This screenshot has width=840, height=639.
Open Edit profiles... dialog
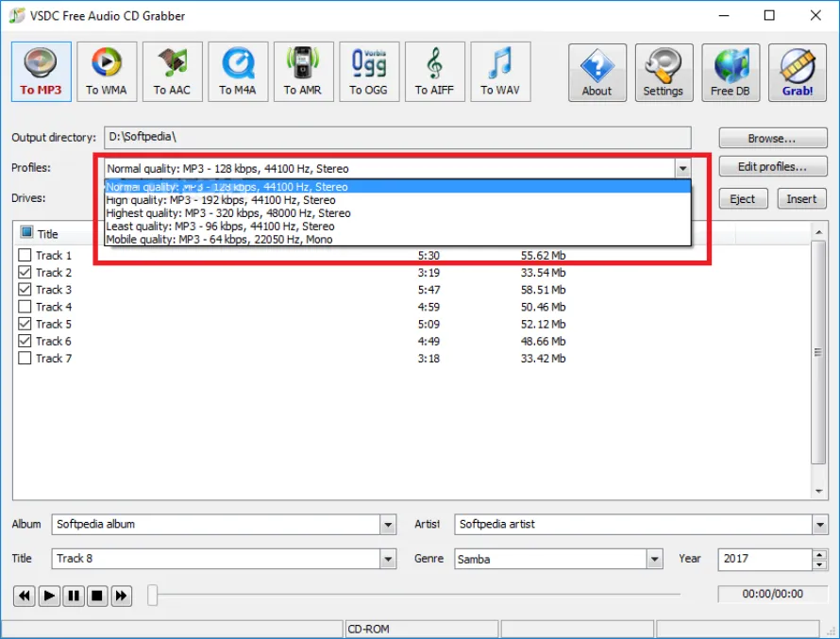(772, 166)
